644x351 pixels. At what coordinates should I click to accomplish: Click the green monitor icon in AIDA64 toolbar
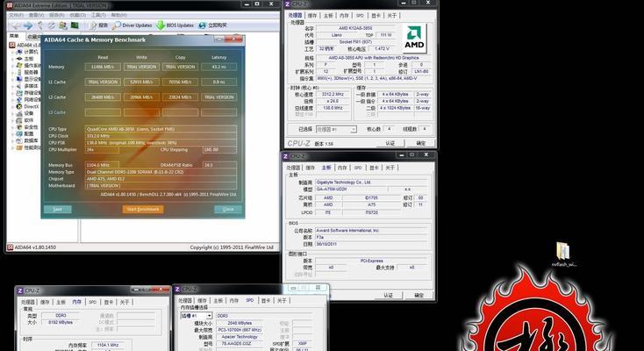pos(75,25)
